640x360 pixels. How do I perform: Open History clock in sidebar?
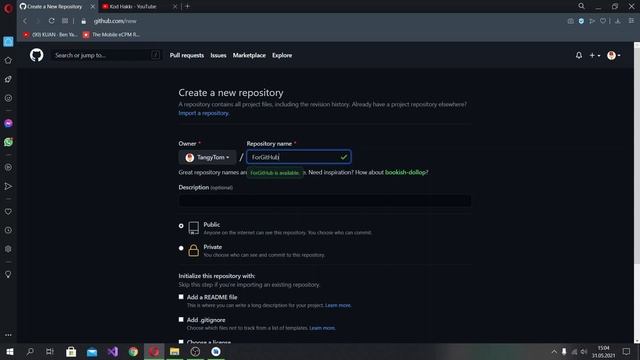click(x=8, y=230)
